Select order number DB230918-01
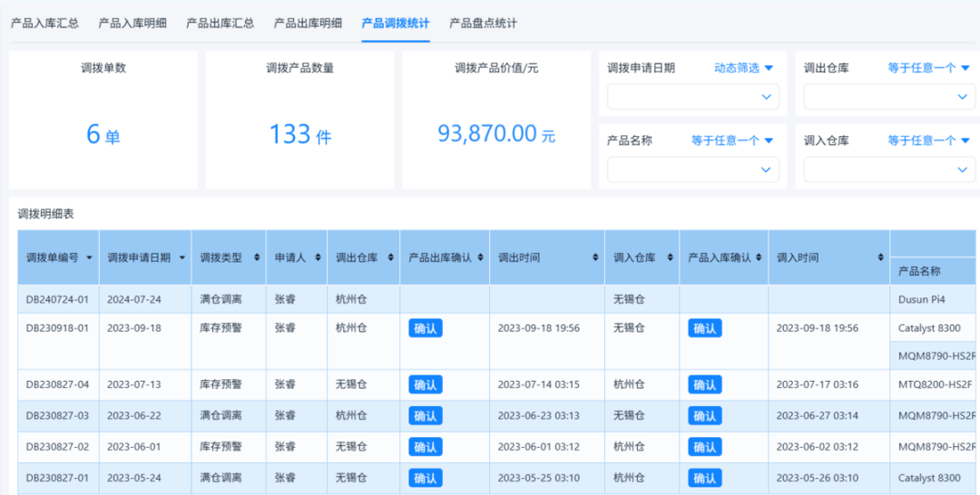 click(57, 328)
